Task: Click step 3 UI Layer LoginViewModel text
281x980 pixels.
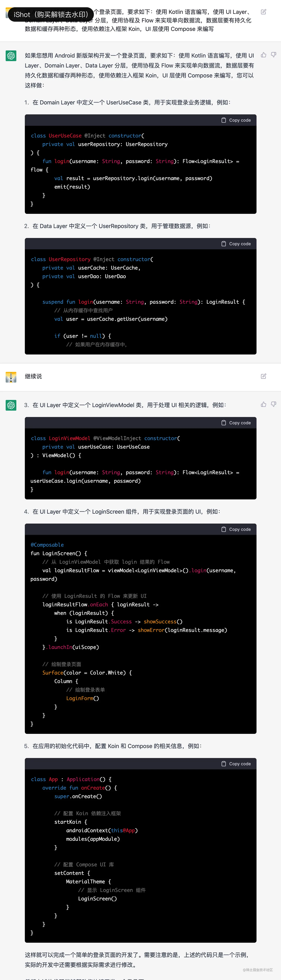Action: (129, 405)
